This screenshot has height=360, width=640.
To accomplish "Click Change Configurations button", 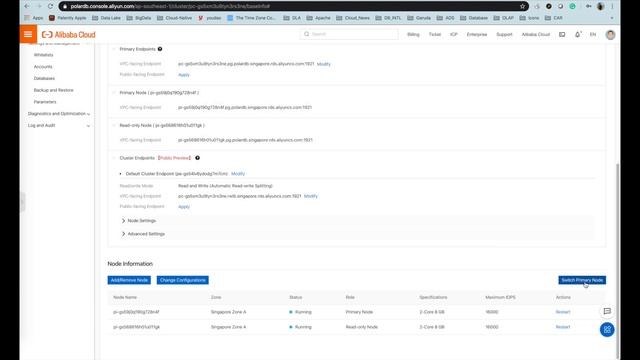I will (x=182, y=280).
